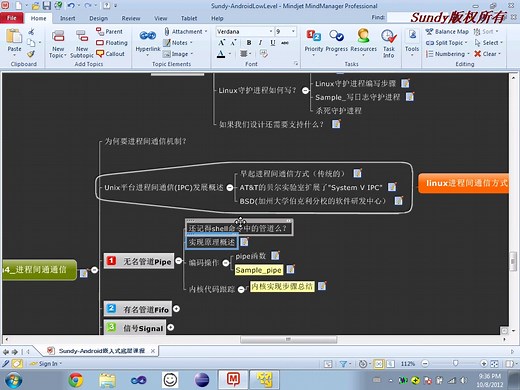
Task: Toggle Strikethrough formatting
Action: tap(285, 43)
